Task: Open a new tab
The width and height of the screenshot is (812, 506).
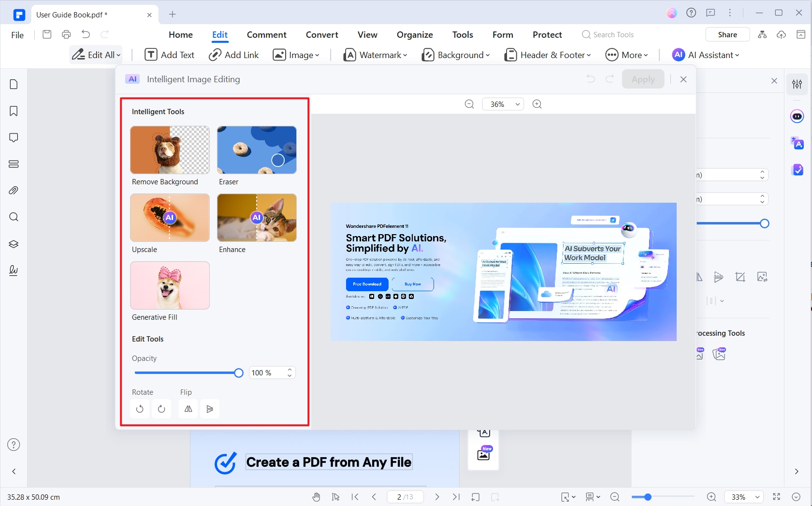Action: [x=173, y=14]
